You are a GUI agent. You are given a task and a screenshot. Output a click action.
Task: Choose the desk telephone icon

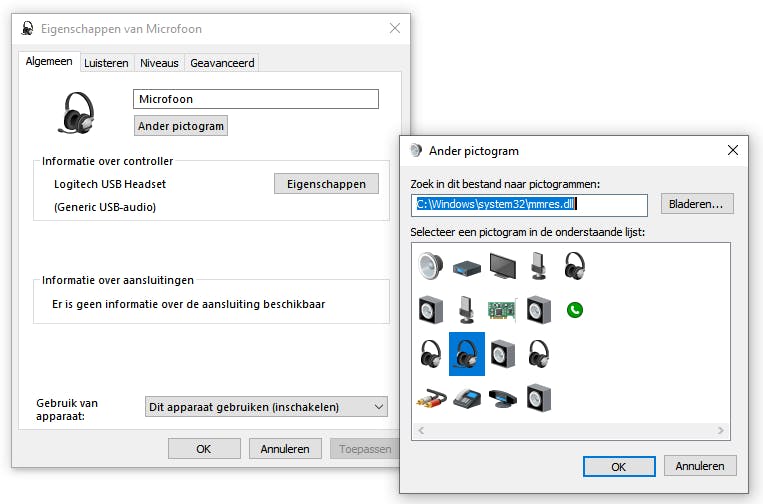click(x=466, y=398)
